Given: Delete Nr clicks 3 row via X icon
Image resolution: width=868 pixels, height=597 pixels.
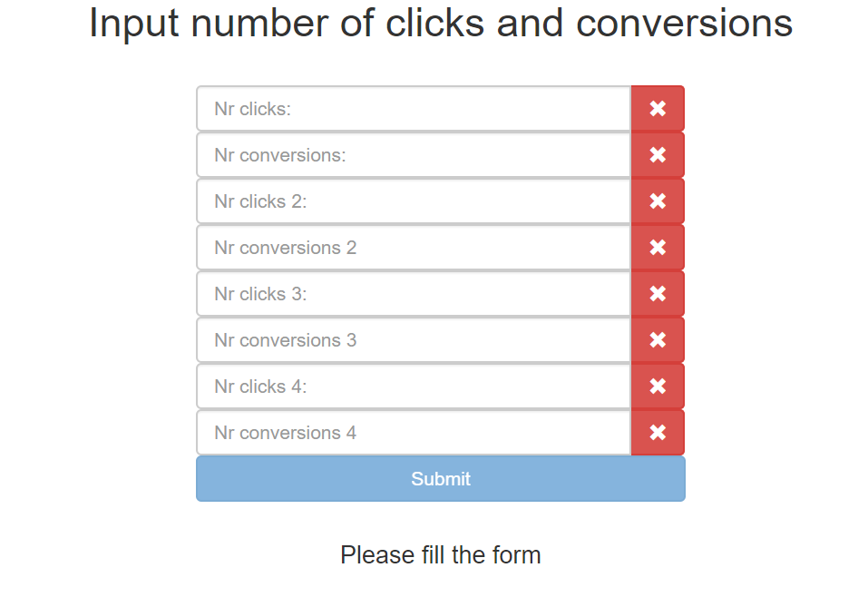Looking at the screenshot, I should [658, 294].
